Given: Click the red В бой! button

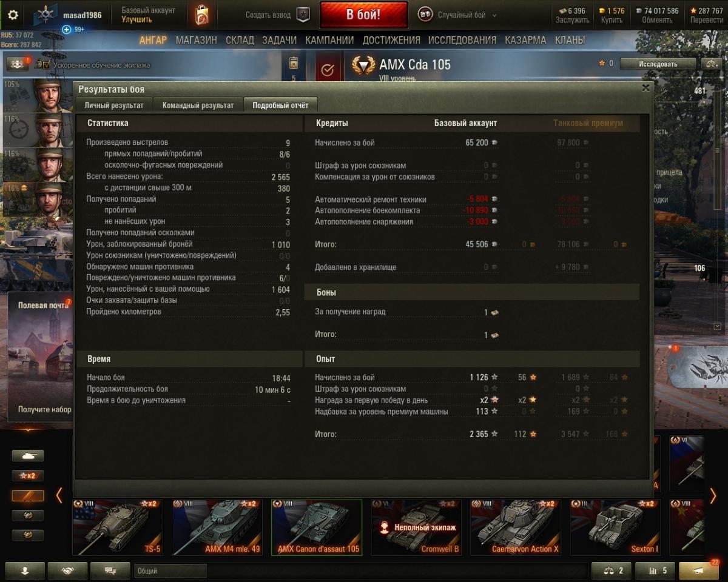Looking at the screenshot, I should [x=364, y=15].
